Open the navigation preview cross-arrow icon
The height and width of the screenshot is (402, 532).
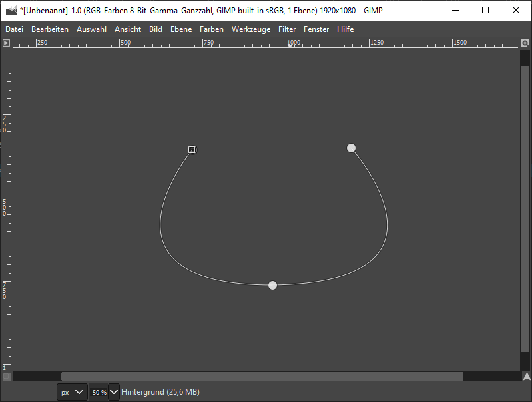[526, 377]
